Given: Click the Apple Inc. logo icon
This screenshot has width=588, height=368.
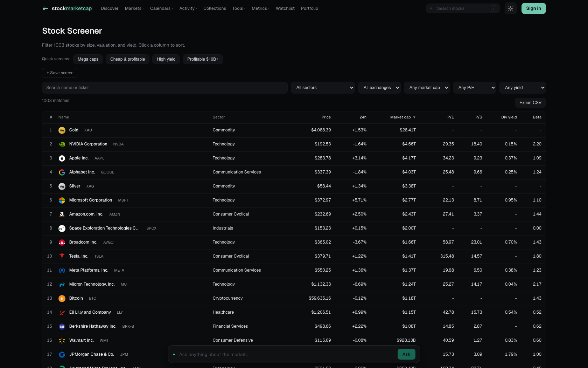Looking at the screenshot, I should [x=62, y=158].
